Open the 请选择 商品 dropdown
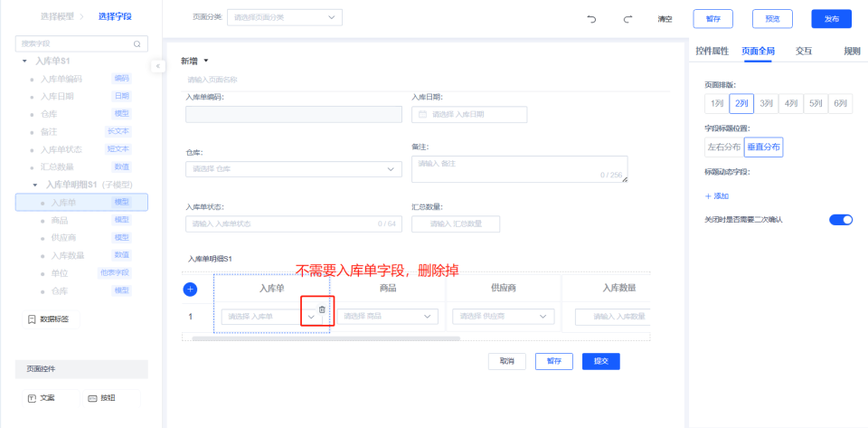This screenshot has width=868, height=428. (x=388, y=316)
